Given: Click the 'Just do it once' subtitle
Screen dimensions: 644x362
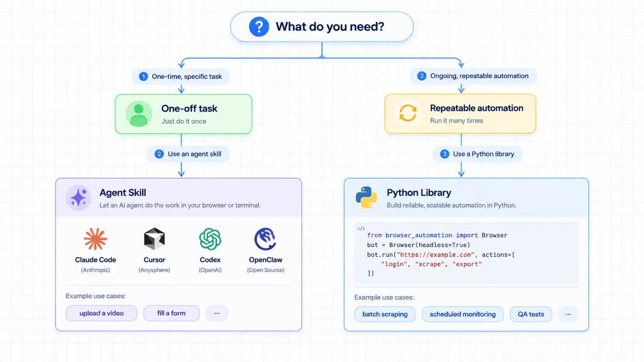Looking at the screenshot, I should 184,121.
